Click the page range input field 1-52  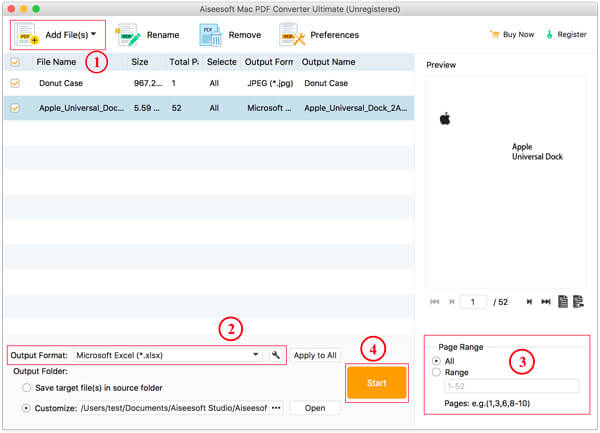click(x=512, y=386)
